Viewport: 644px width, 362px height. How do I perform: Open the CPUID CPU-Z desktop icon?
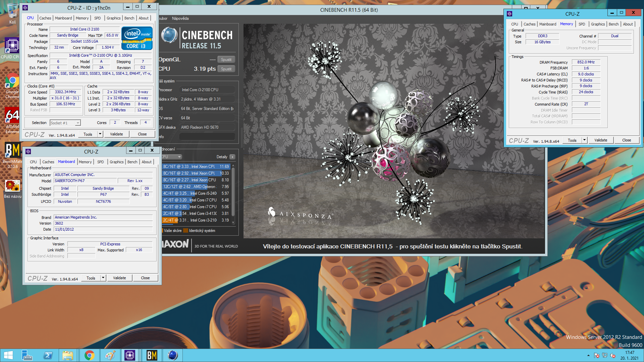coord(11,48)
